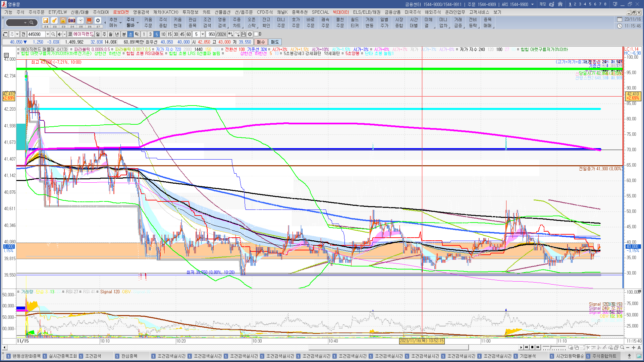Click the chart zoom magnifier icon
644x362 pixels.
pos(622,348)
